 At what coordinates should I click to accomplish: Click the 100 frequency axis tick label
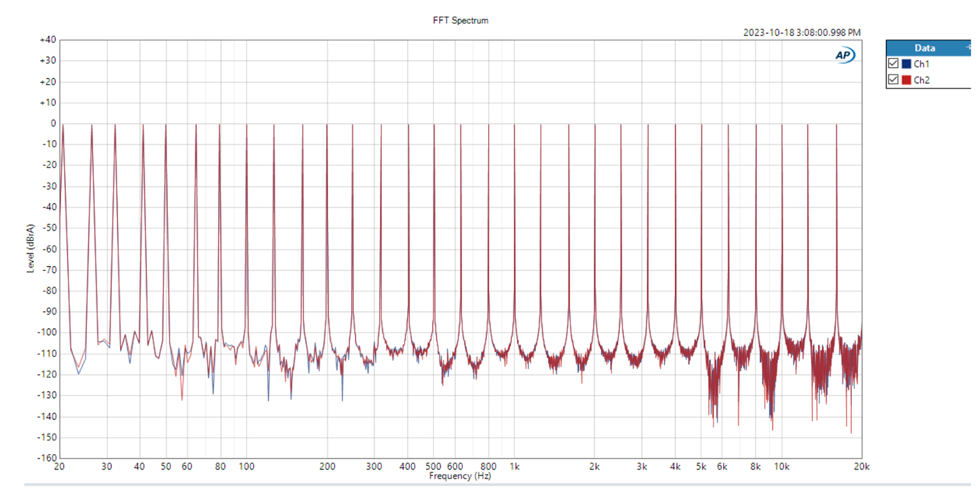246,467
